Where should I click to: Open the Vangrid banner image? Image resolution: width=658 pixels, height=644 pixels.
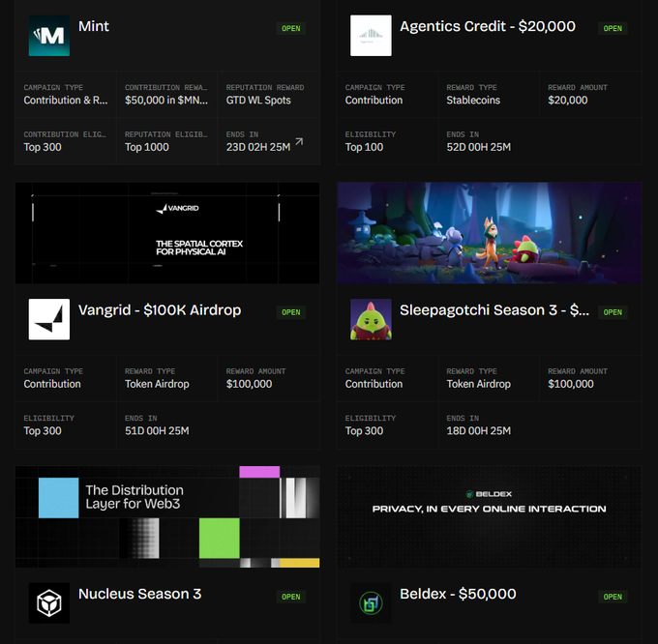(x=167, y=233)
